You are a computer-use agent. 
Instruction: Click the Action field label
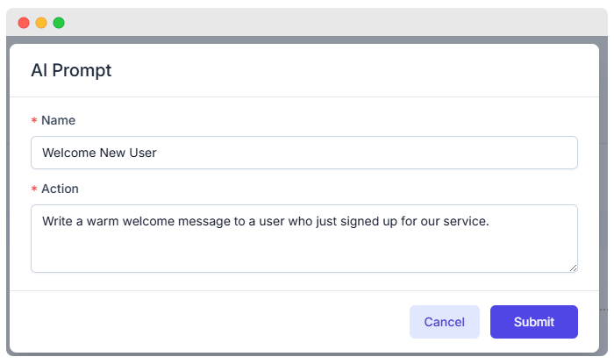60,189
